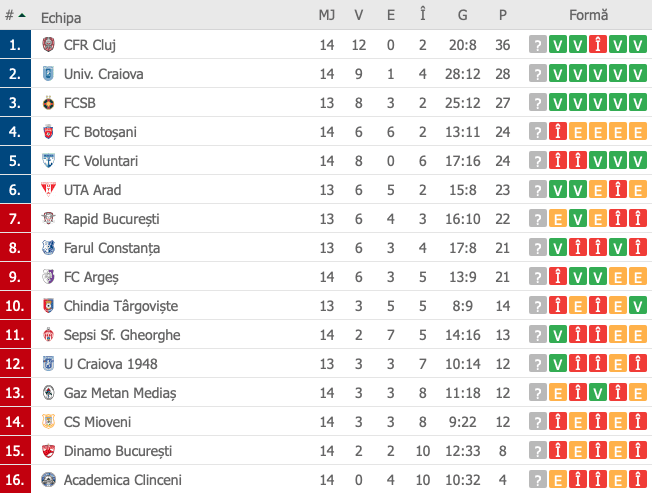The image size is (652, 493).
Task: Click the Echipa column header
Action: click(61, 18)
